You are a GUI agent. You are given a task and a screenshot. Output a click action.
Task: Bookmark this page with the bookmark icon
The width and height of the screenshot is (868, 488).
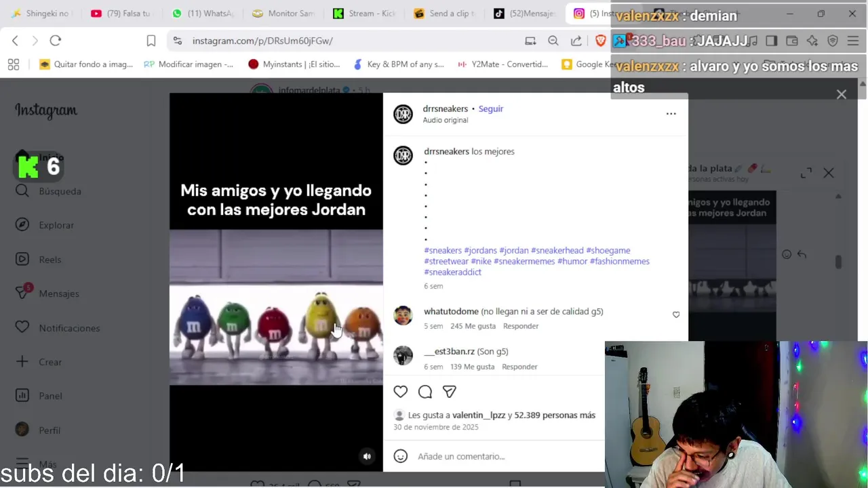click(151, 41)
